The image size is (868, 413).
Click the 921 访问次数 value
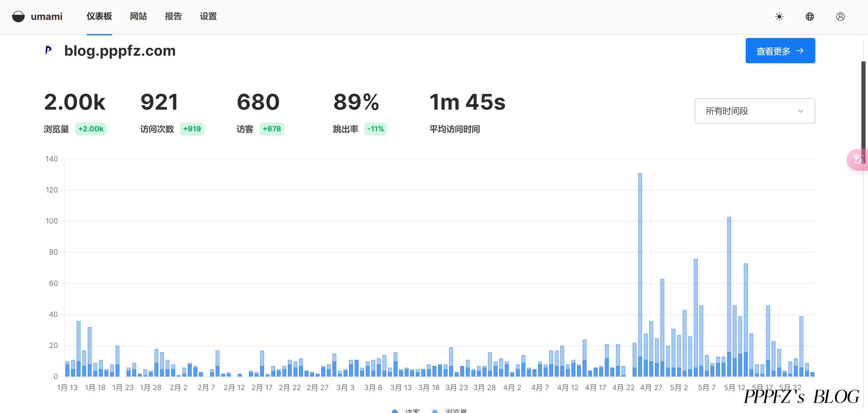coord(159,102)
